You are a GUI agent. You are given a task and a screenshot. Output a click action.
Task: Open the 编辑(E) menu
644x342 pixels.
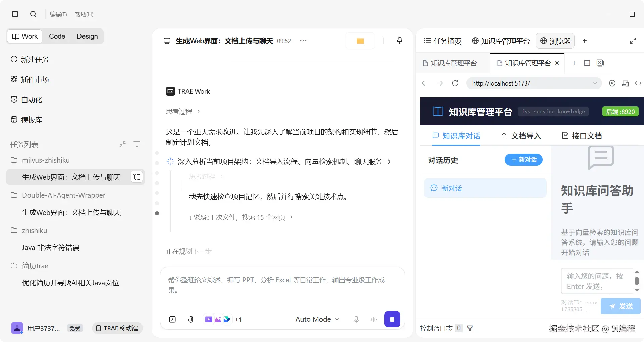click(x=58, y=14)
